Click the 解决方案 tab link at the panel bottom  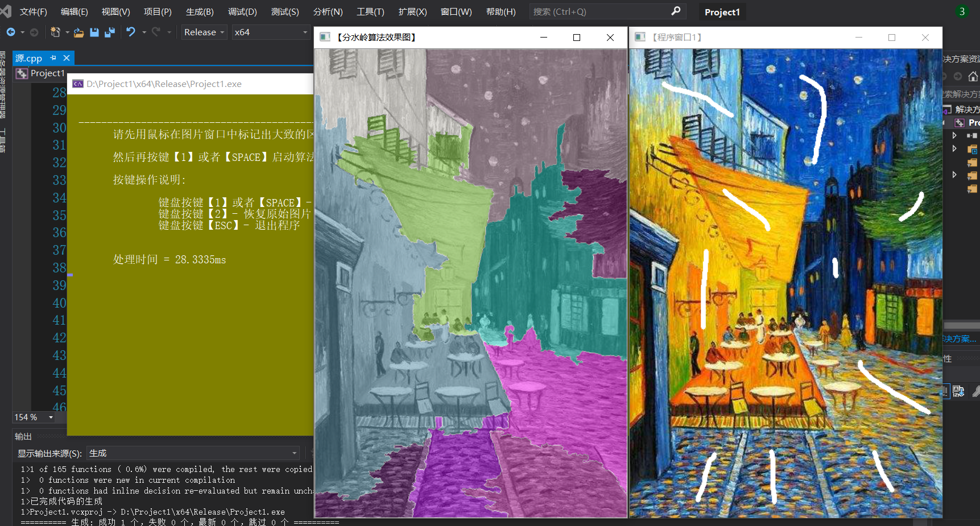pyautogui.click(x=960, y=338)
